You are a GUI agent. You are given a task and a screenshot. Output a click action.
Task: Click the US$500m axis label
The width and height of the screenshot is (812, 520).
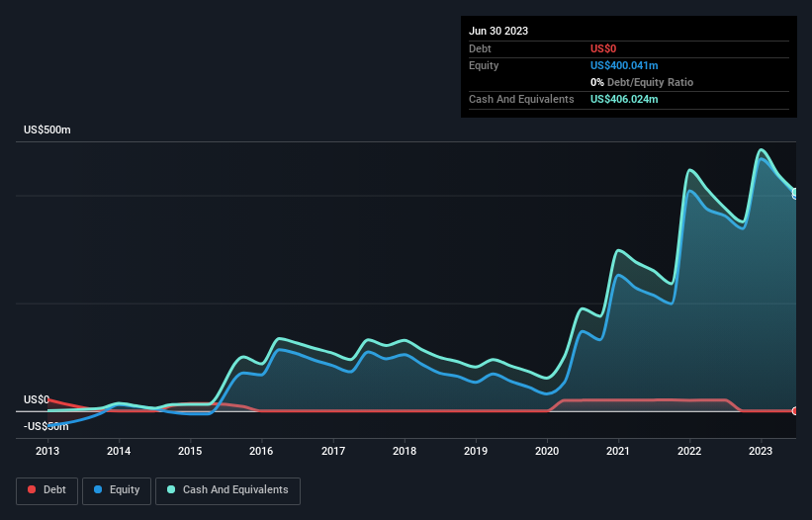[x=47, y=130]
